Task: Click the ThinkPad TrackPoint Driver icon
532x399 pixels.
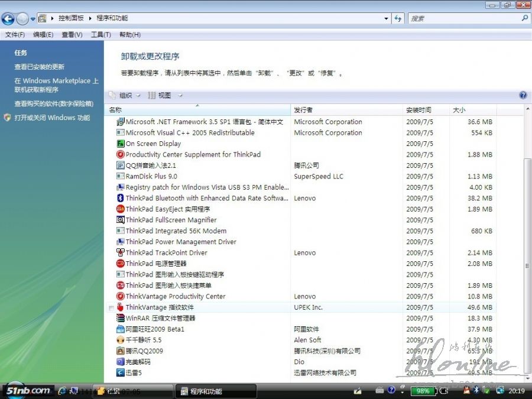Action: click(x=121, y=253)
